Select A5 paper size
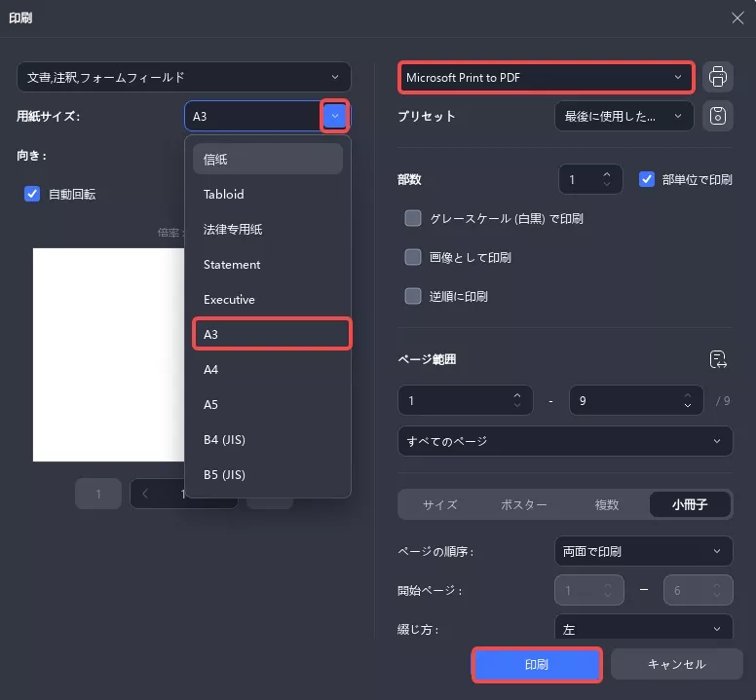The width and height of the screenshot is (756, 700). [268, 405]
